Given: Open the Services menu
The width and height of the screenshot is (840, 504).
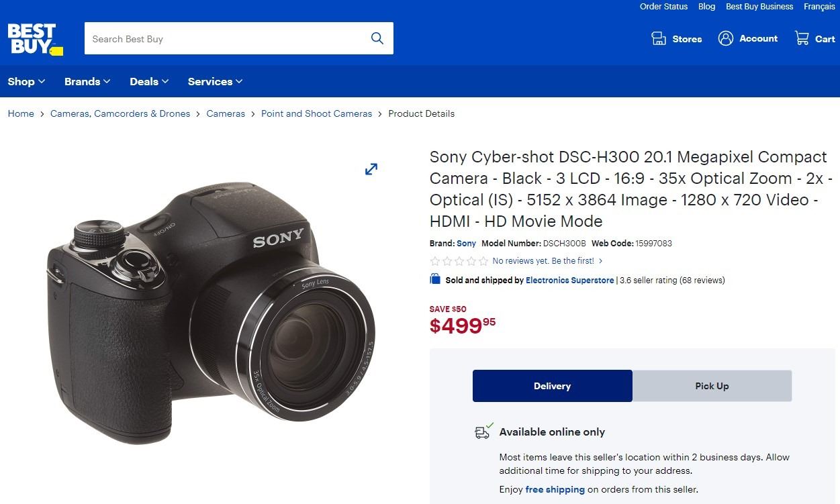Looking at the screenshot, I should pyautogui.click(x=215, y=81).
